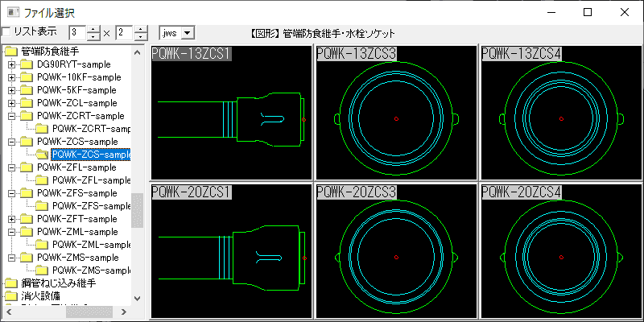
Task: Click the folder tree vertical scrollbar thumb
Action: (x=137, y=211)
